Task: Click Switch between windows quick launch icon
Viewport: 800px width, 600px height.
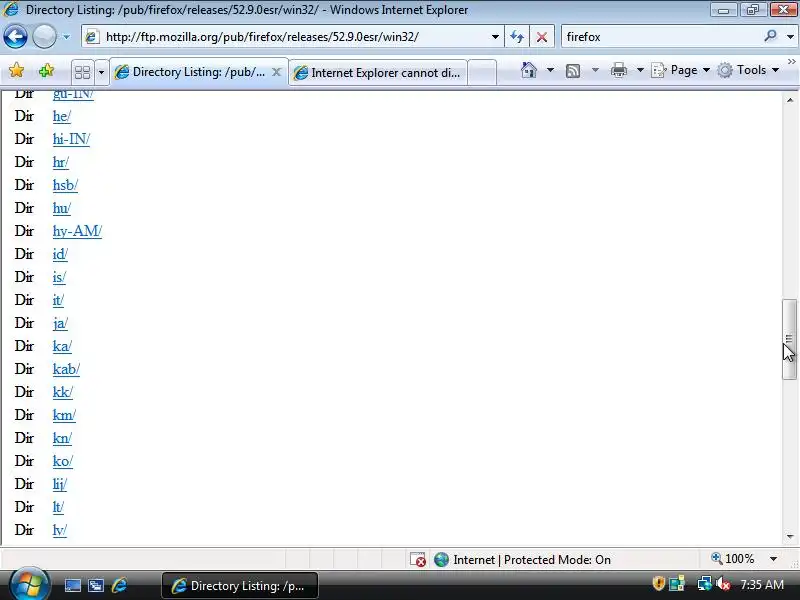Action: (x=96, y=585)
